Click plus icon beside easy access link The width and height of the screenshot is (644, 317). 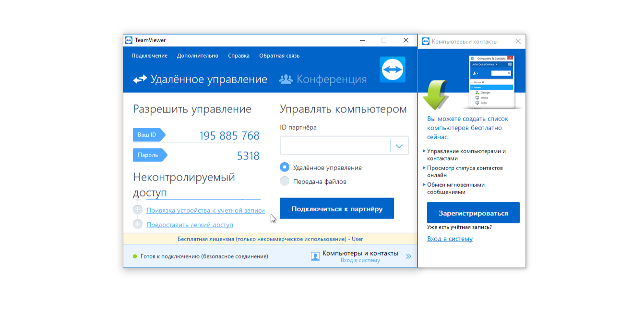(x=138, y=225)
